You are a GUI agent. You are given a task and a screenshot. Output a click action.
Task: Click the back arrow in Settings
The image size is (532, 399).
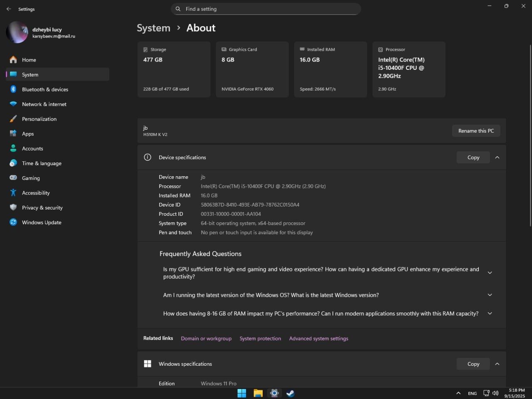[x=9, y=9]
